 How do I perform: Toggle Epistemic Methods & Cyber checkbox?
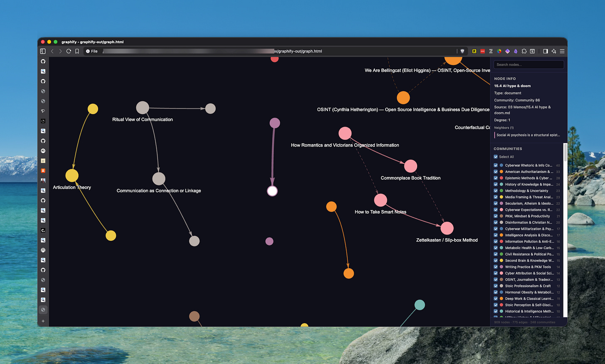[x=496, y=178]
